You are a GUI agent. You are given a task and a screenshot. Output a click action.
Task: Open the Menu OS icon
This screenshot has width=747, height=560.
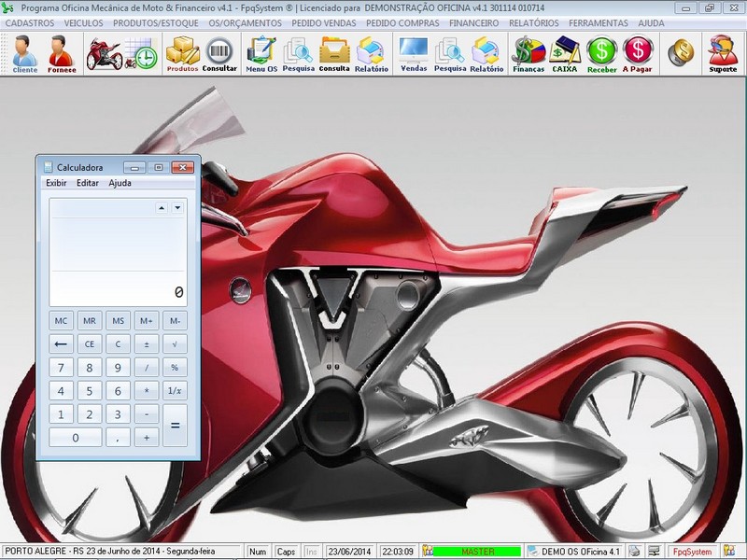click(261, 53)
